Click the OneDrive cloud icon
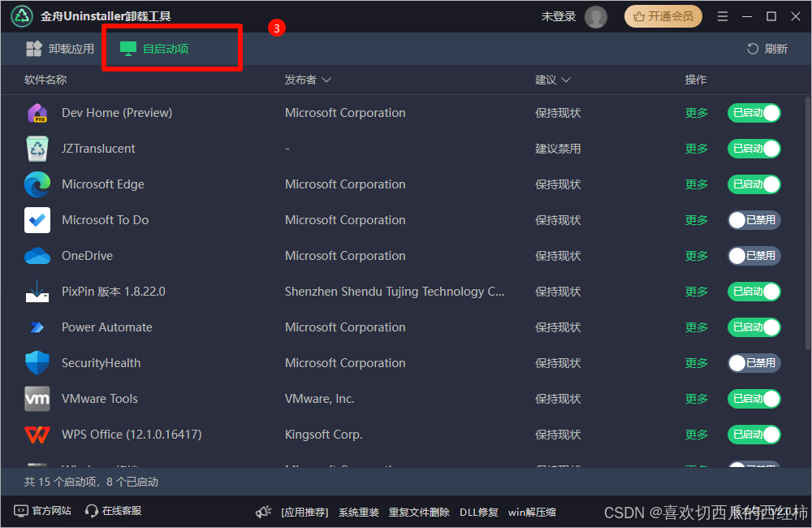Viewport: 812px width, 528px height. click(37, 256)
